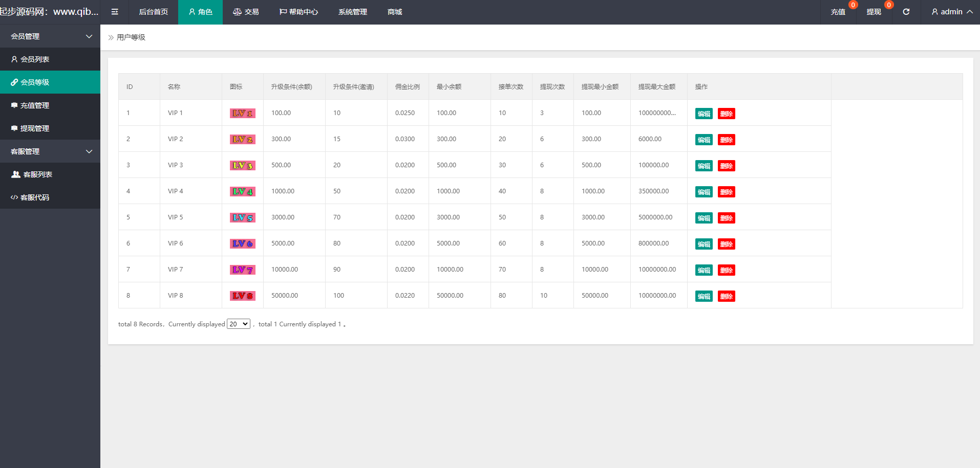Open 提现 withdrawal notifications in header
Viewport: 980px width, 468px height.
[x=874, y=12]
